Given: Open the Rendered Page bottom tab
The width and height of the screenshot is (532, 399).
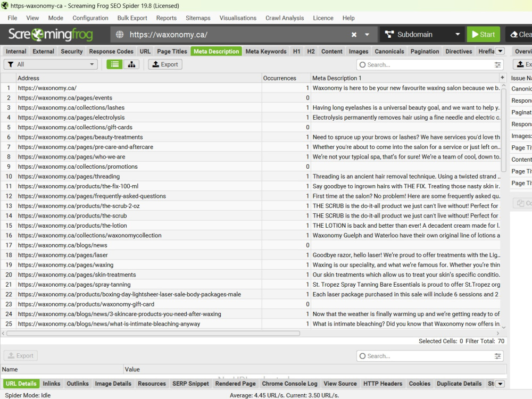Looking at the screenshot, I should click(235, 384).
